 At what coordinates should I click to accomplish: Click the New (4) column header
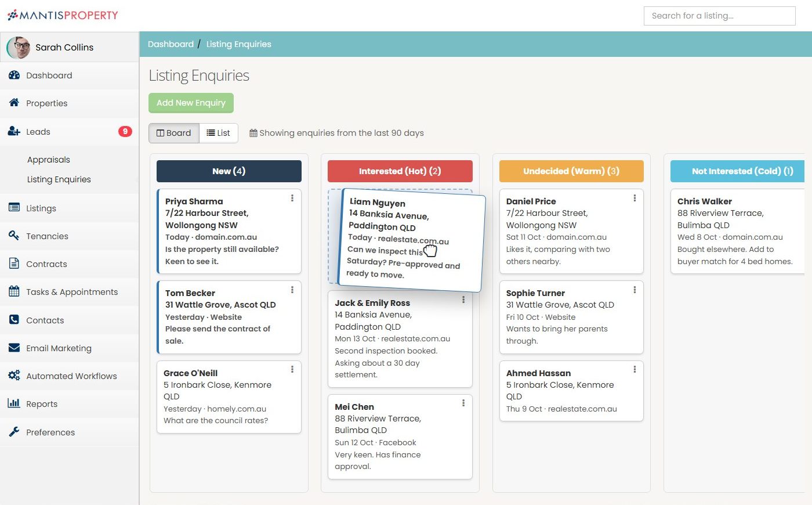pyautogui.click(x=229, y=171)
